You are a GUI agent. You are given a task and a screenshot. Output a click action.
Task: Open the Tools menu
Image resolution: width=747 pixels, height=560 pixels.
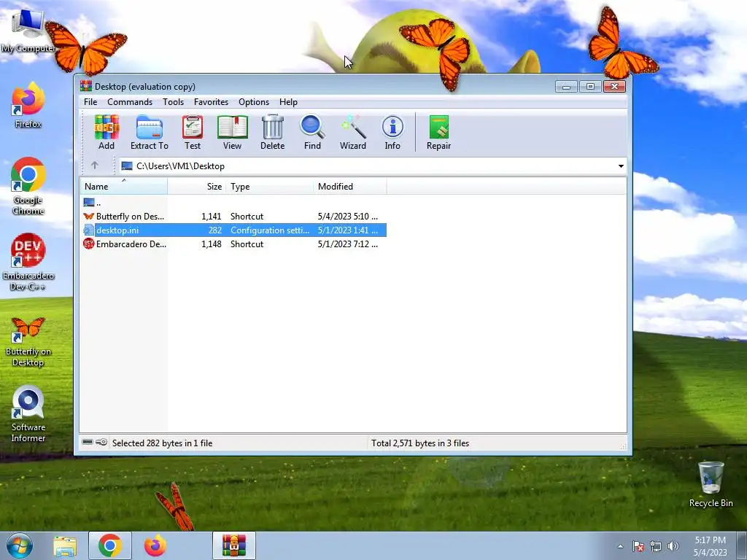tap(173, 102)
